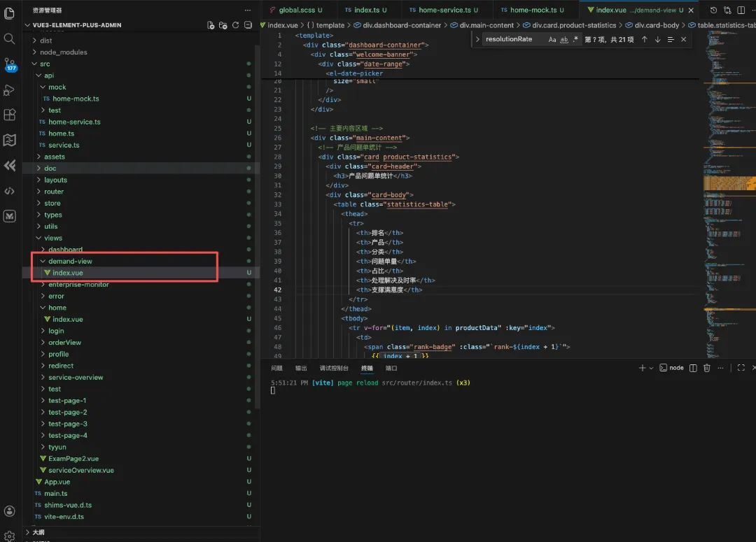Screen dimensions: 756x542
Task: Open explorer more actions ellipsis
Action: point(247,10)
